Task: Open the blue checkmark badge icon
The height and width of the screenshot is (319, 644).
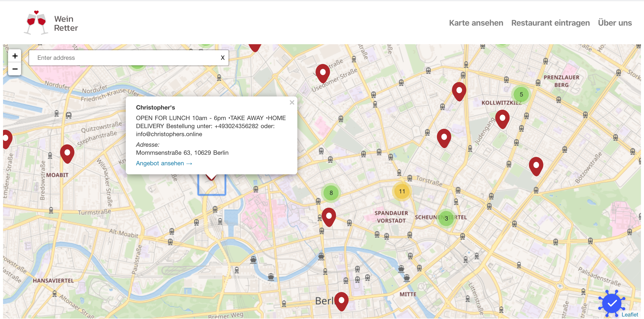Action: 612,303
